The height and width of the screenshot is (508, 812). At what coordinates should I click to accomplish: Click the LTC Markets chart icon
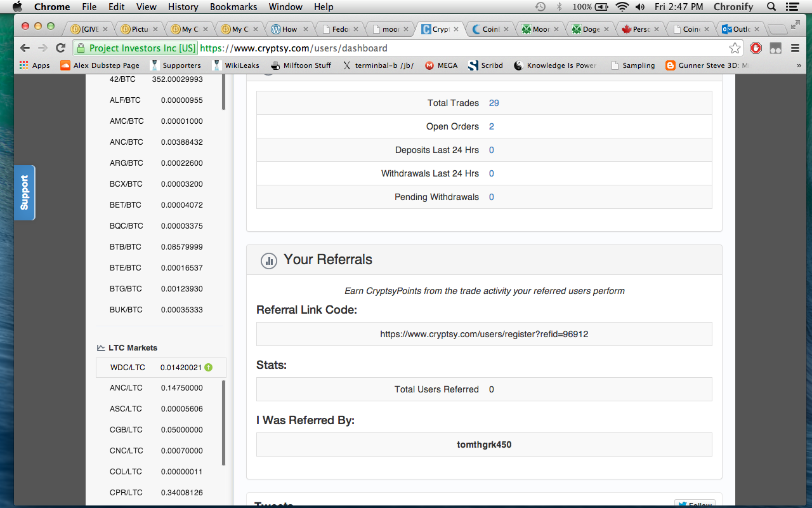click(101, 348)
